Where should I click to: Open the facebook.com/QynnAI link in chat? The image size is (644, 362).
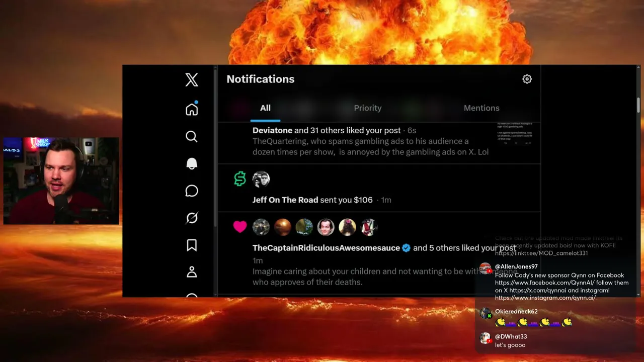[544, 283]
